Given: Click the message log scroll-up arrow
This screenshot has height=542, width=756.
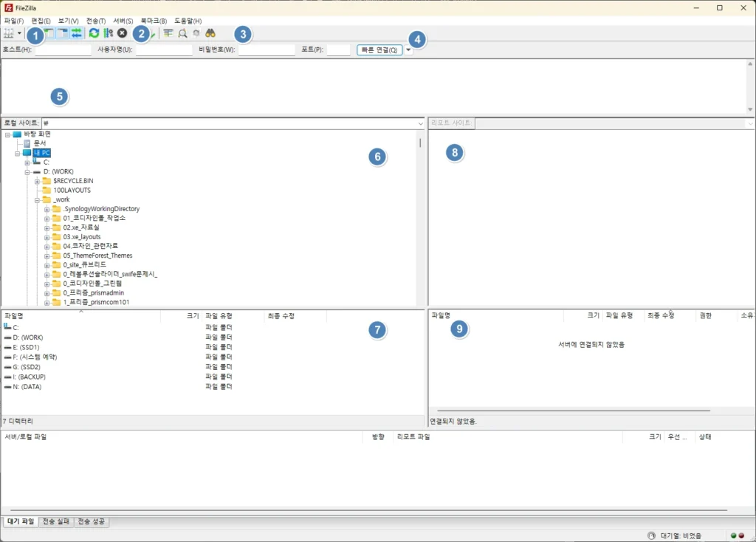Looking at the screenshot, I should tap(750, 64).
